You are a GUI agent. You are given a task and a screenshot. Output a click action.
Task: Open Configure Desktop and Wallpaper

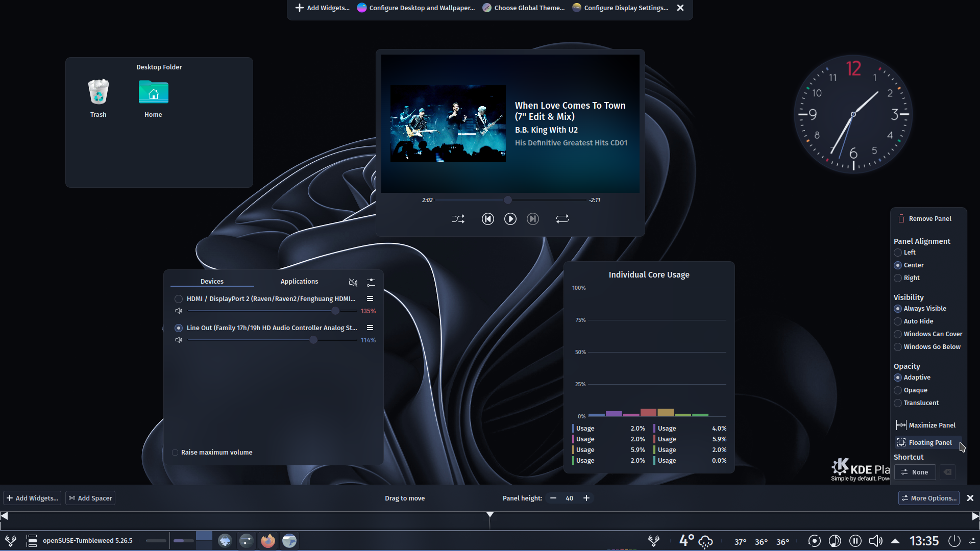click(416, 8)
